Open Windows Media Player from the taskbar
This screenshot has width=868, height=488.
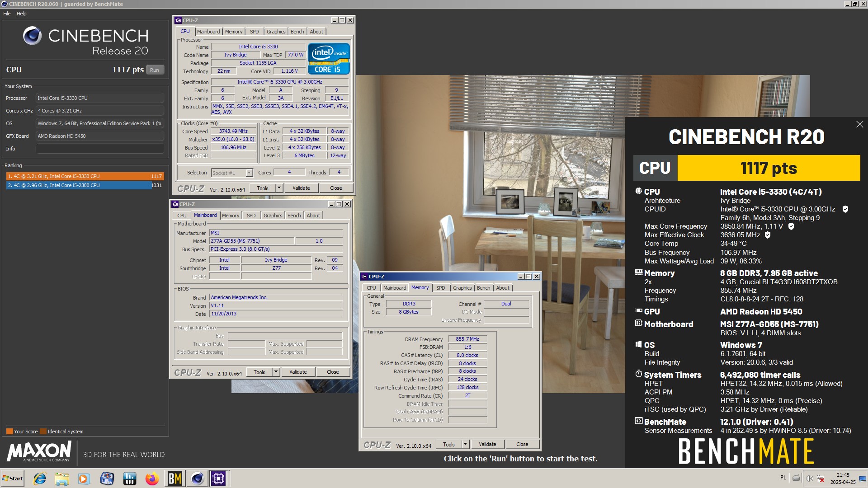coord(84,479)
